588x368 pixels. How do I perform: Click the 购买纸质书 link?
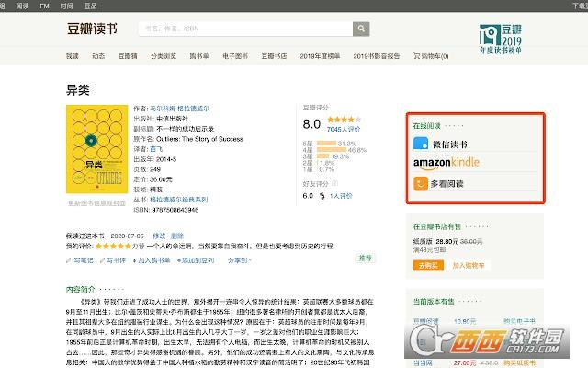[519, 362]
